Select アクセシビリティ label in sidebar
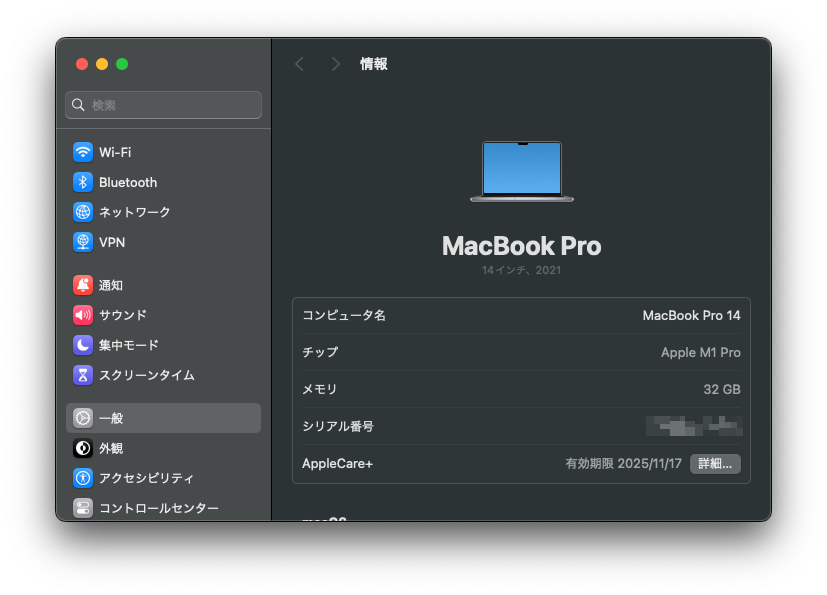 pyautogui.click(x=146, y=478)
